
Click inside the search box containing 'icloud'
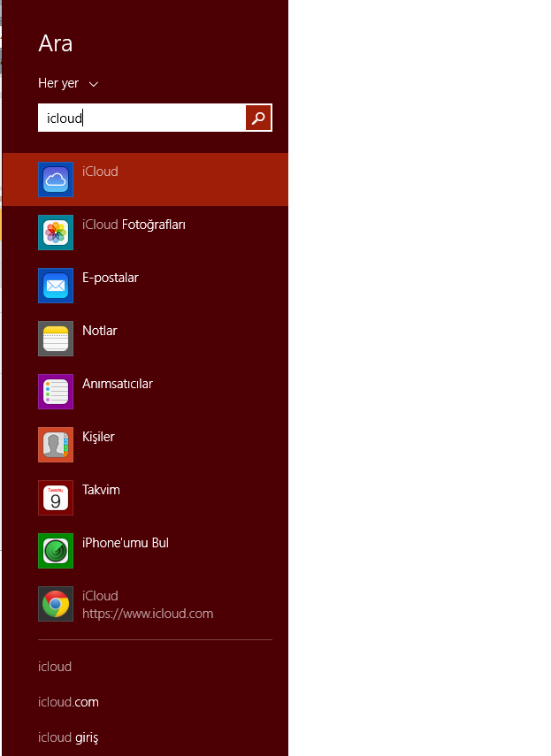pos(142,118)
